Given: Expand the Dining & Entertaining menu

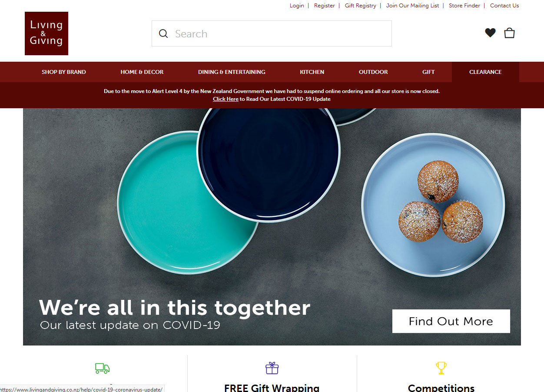Looking at the screenshot, I should coord(232,72).
